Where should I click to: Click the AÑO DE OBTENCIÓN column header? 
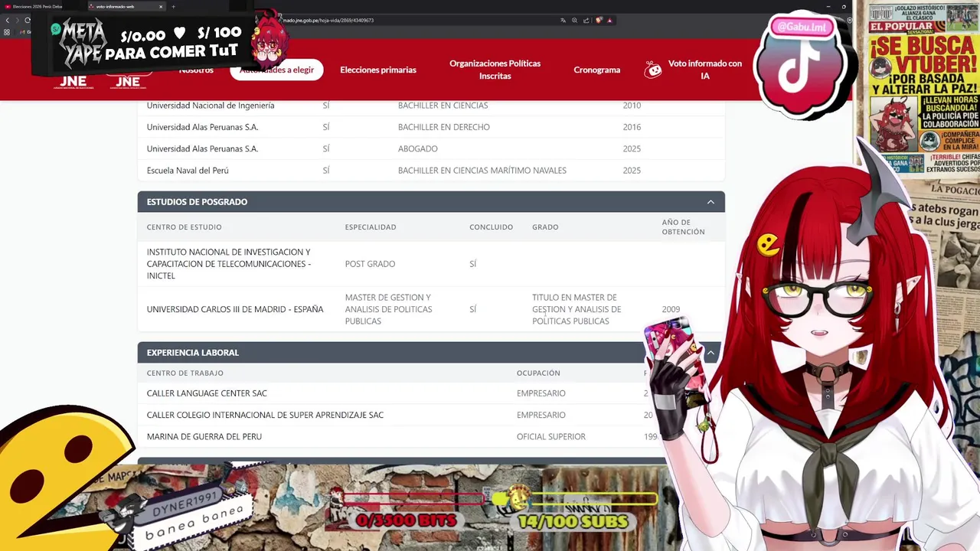tap(683, 227)
